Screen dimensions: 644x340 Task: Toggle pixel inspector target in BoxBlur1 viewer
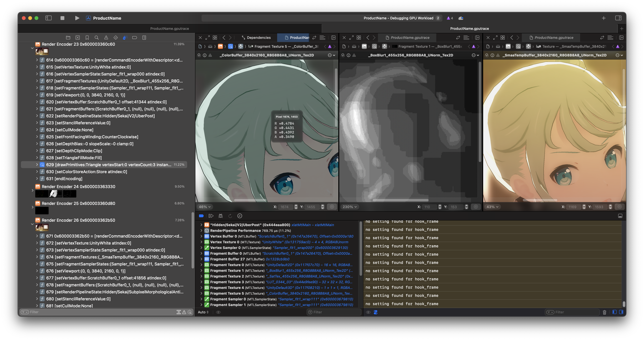[476, 207]
